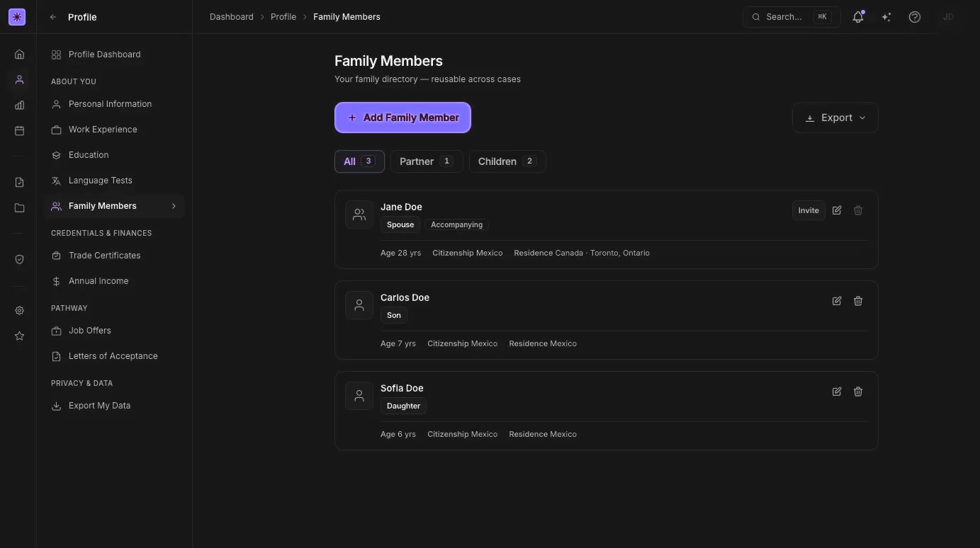Open Annual Income section
The height and width of the screenshot is (548, 980).
(114, 281)
